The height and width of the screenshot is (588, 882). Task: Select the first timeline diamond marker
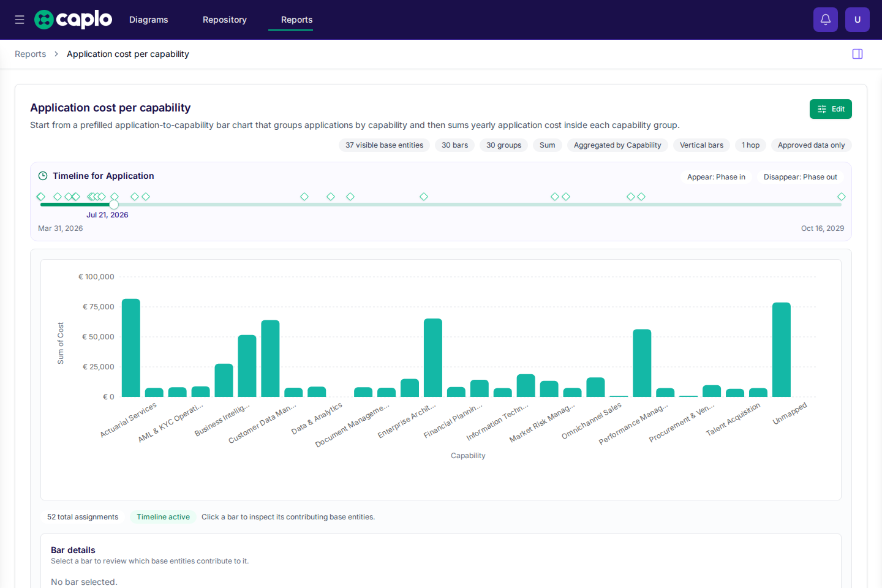click(41, 197)
